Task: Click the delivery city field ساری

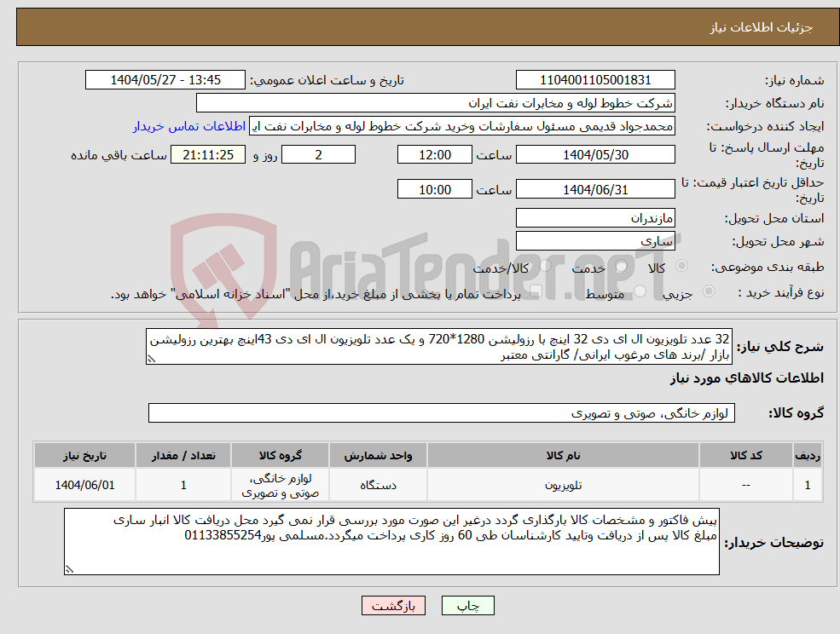Action: click(595, 241)
